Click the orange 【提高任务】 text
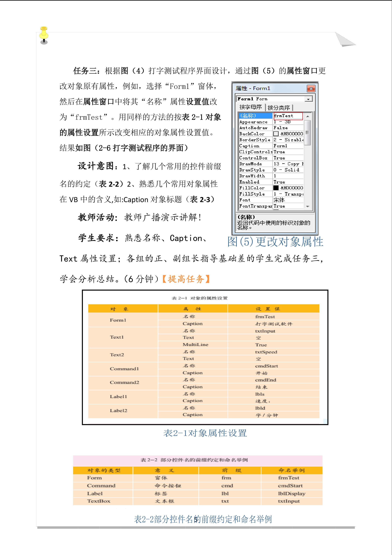The width and height of the screenshot is (392, 555). 186,279
